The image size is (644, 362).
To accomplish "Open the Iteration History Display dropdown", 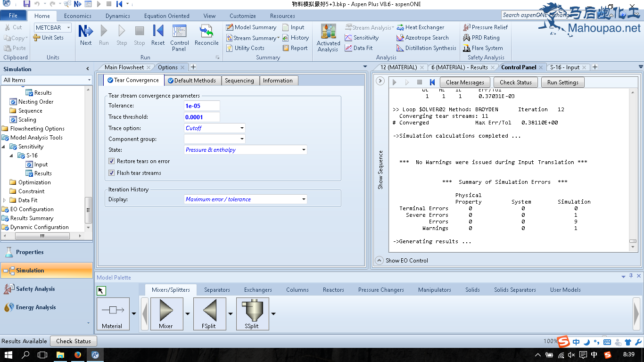I will point(304,199).
